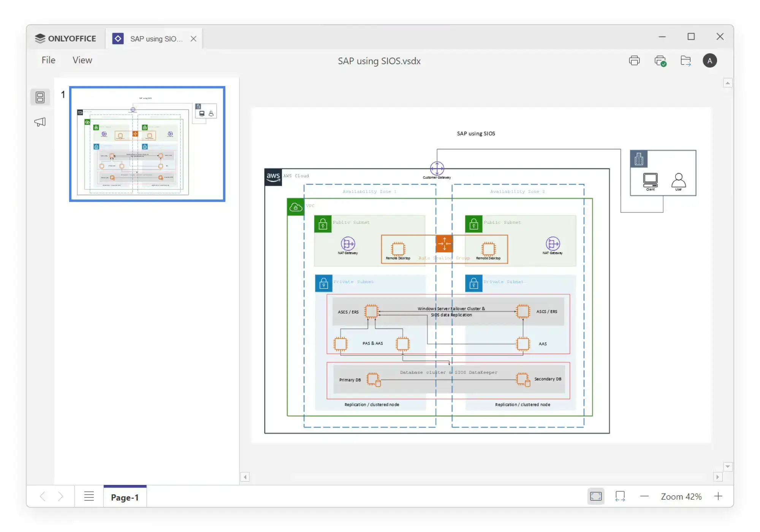This screenshot has height=532, width=760.
Task: Open the View menu
Action: pyautogui.click(x=82, y=60)
